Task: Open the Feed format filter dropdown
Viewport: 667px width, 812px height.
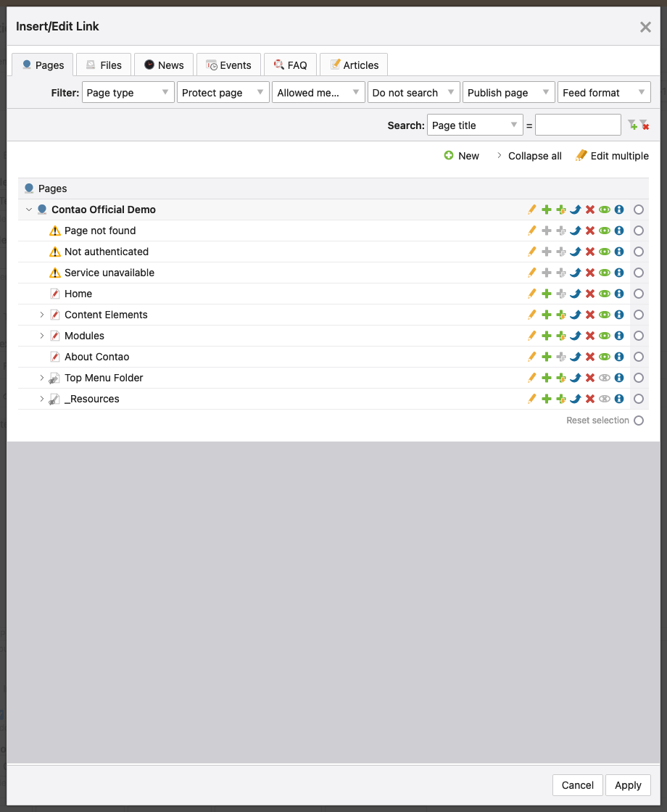Action: point(604,93)
